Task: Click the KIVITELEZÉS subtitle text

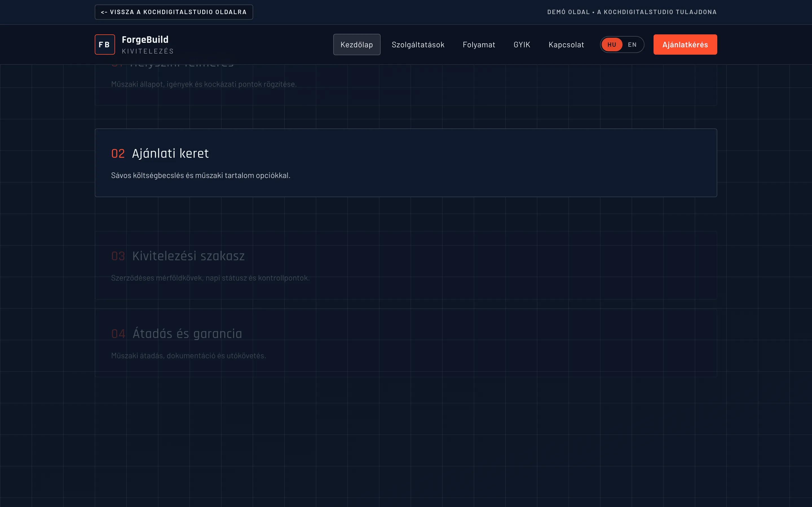Action: (x=148, y=51)
